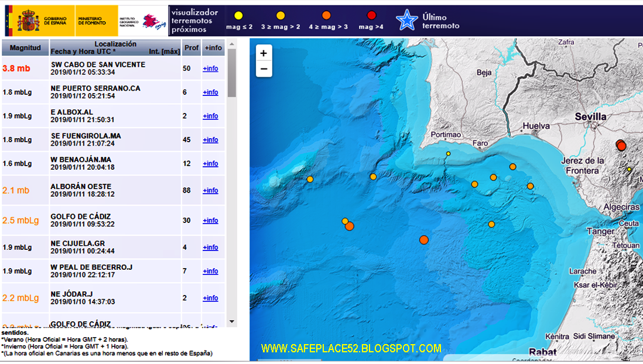Screen dimensions: 643x364
Task: Open +info for W Peal de Becerro.J
Action: point(210,272)
